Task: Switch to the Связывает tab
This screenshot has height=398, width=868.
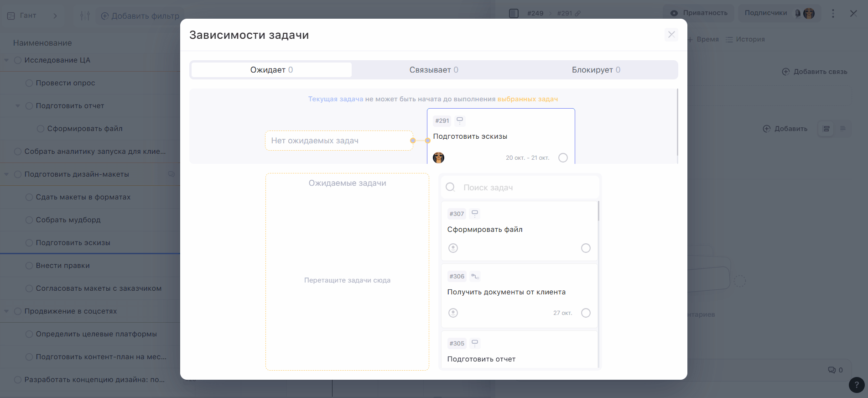Action: click(433, 70)
